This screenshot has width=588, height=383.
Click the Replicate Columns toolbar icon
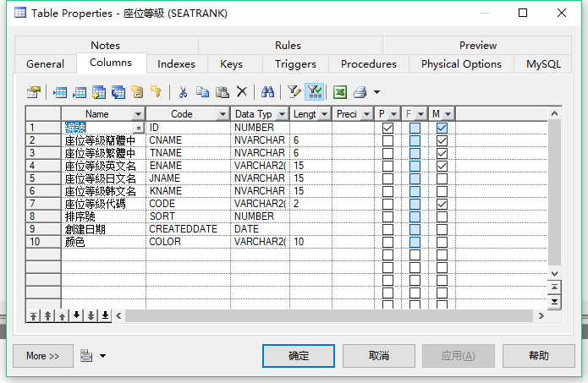118,92
